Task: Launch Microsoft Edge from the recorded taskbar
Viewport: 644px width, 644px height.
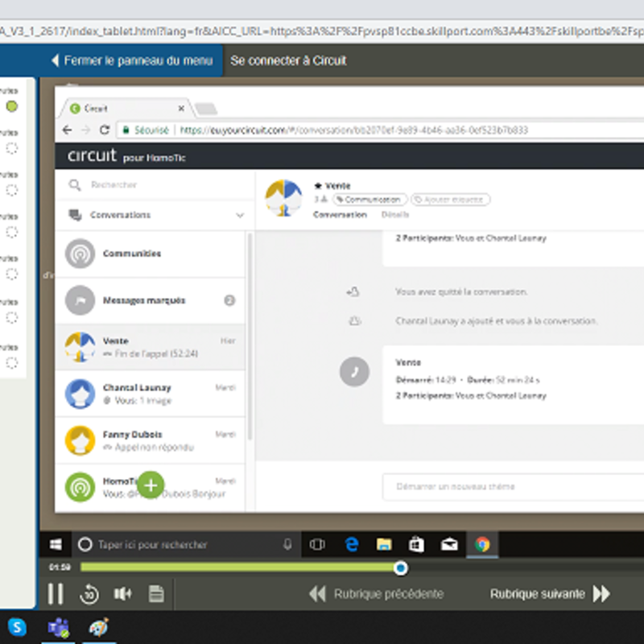Action: click(x=351, y=545)
